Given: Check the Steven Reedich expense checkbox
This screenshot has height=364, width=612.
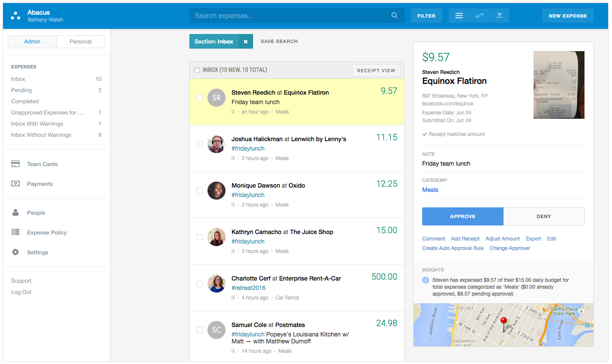Looking at the screenshot, I should click(200, 98).
